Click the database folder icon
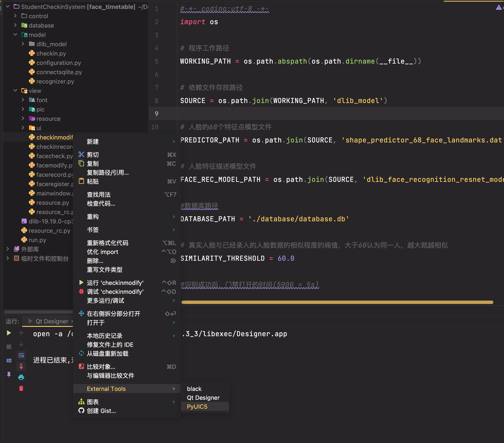This screenshot has height=443, width=504. pyautogui.click(x=24, y=25)
